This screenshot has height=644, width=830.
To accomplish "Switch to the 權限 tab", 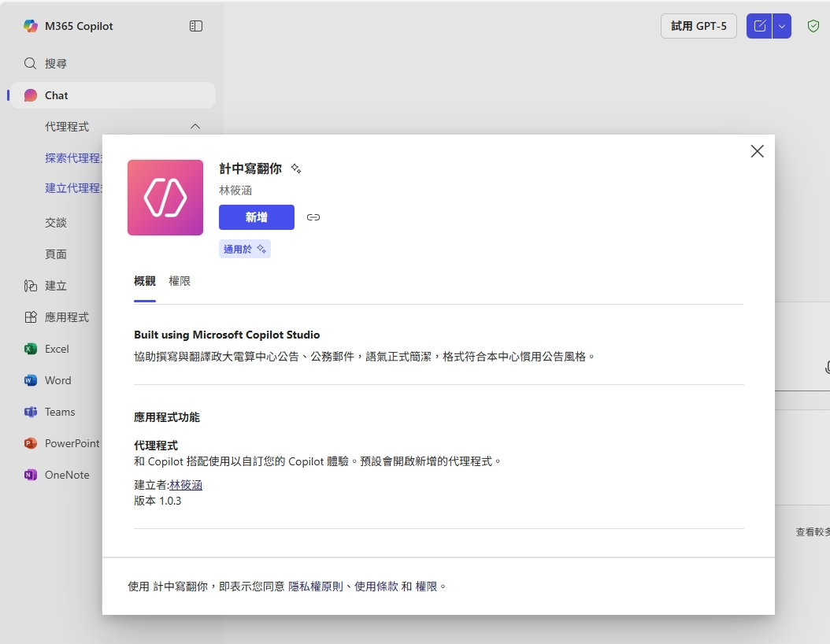I will (x=180, y=281).
